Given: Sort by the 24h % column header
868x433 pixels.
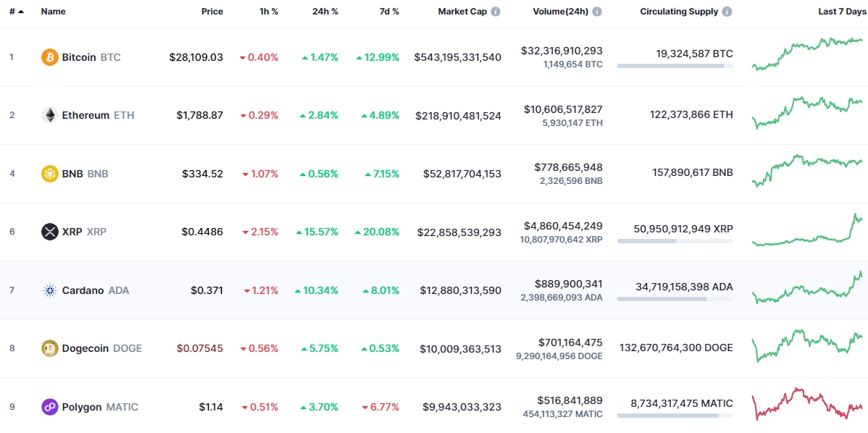Looking at the screenshot, I should click(x=326, y=12).
